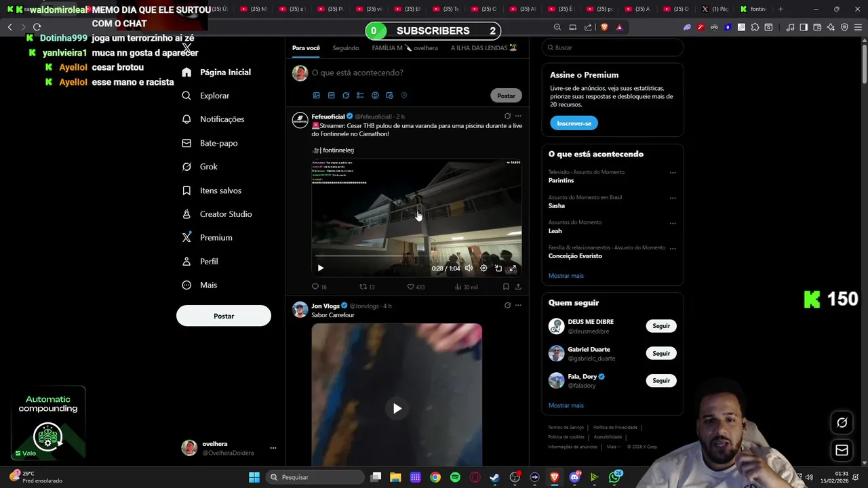868x488 pixels.
Task: Add a GIF to new post
Action: coord(331,96)
